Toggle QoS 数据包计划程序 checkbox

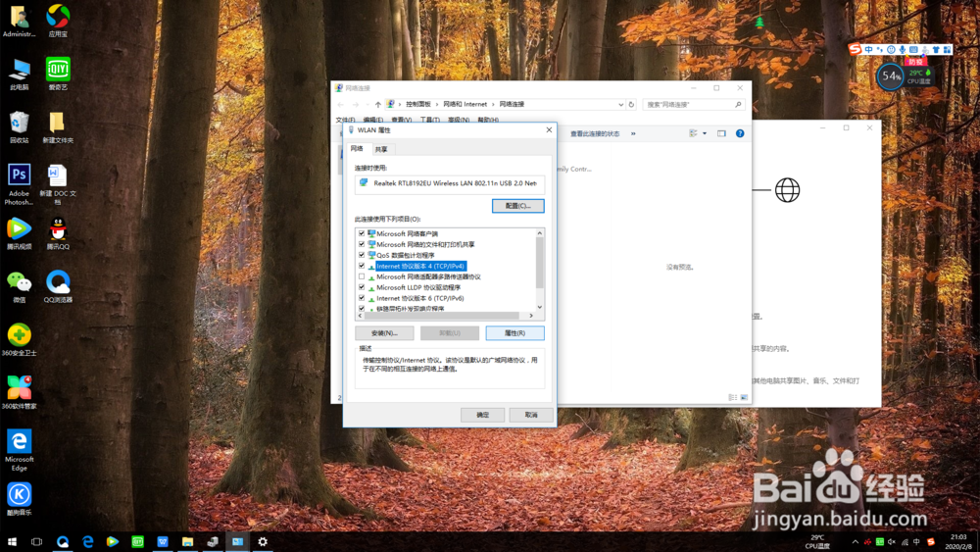coord(362,255)
